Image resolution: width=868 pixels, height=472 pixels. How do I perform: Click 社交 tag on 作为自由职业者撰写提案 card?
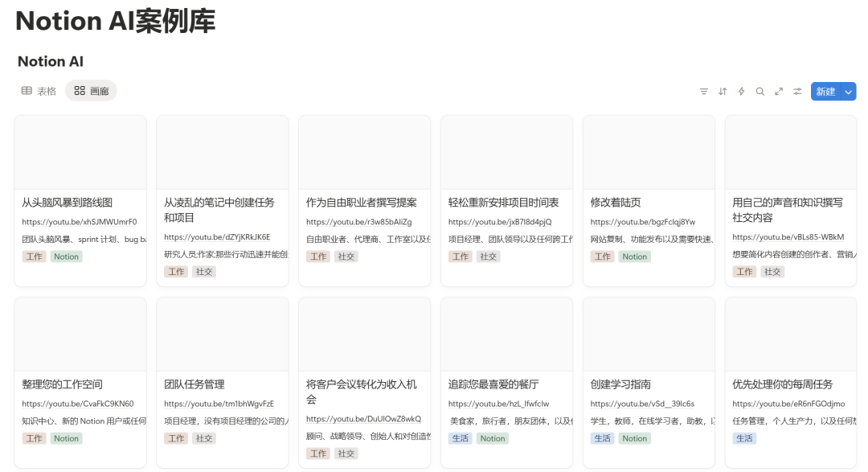click(x=346, y=257)
